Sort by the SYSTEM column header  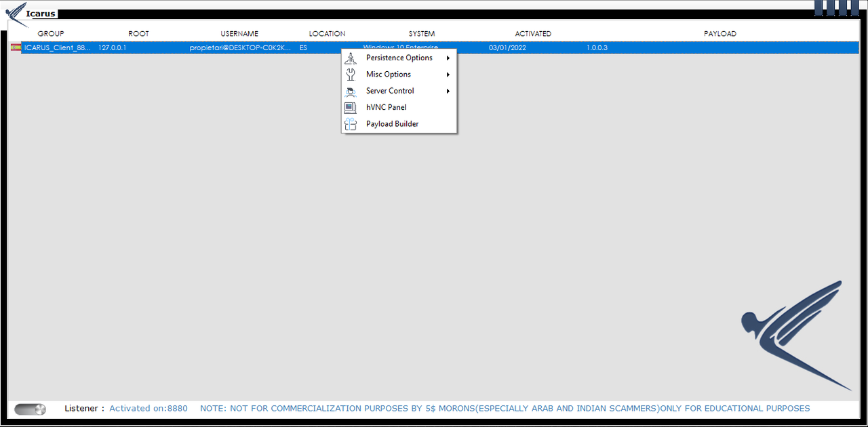tap(422, 34)
